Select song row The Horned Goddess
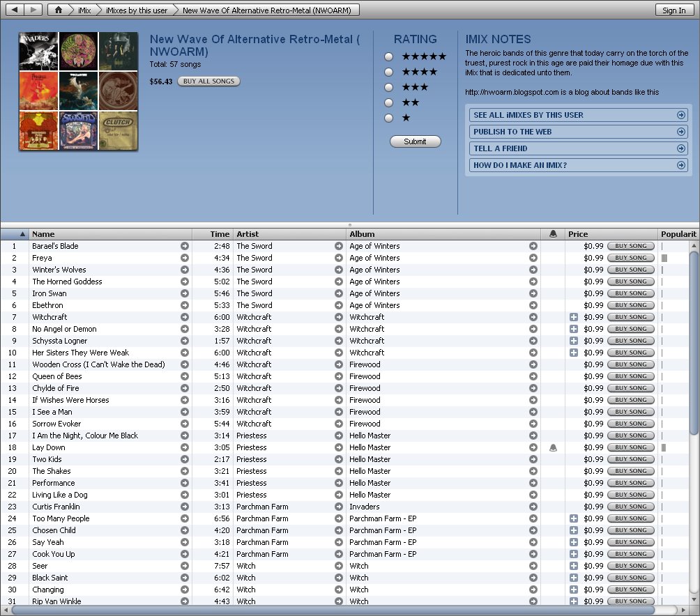 [344, 282]
